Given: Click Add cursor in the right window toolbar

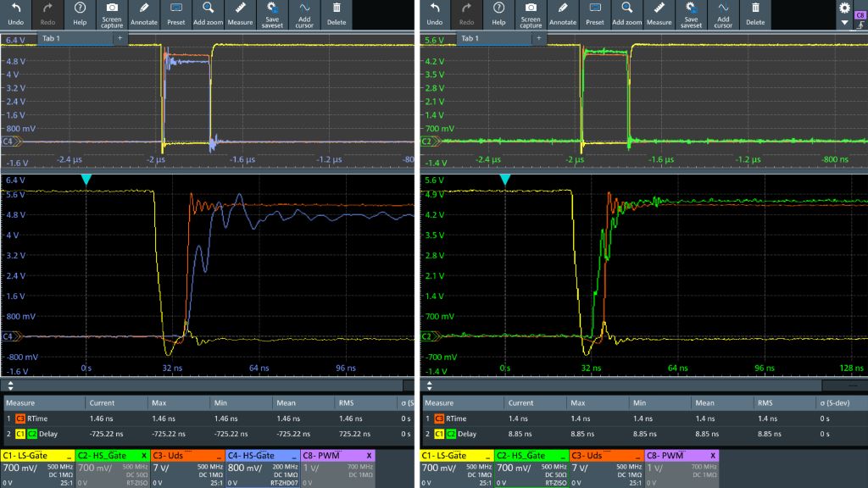Looking at the screenshot, I should tap(723, 14).
